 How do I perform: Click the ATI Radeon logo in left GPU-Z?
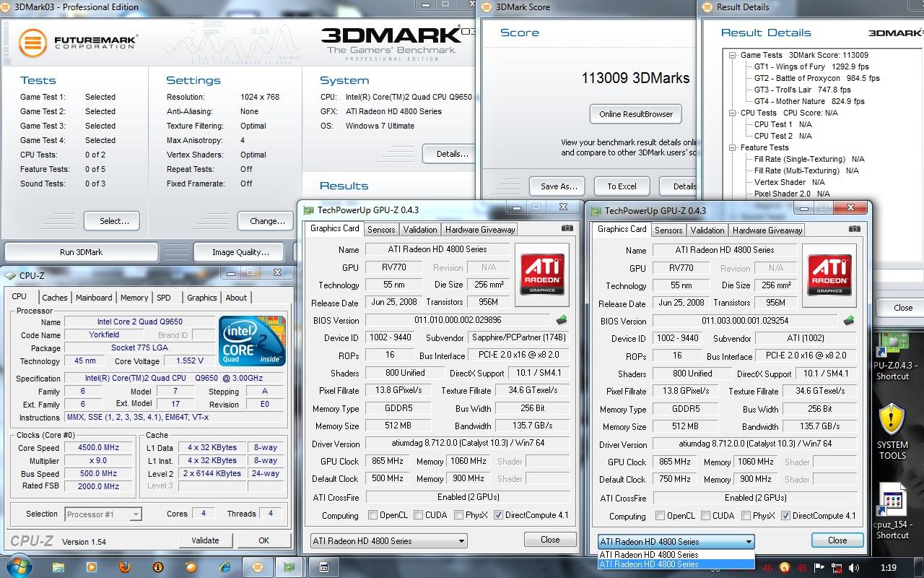(x=543, y=273)
